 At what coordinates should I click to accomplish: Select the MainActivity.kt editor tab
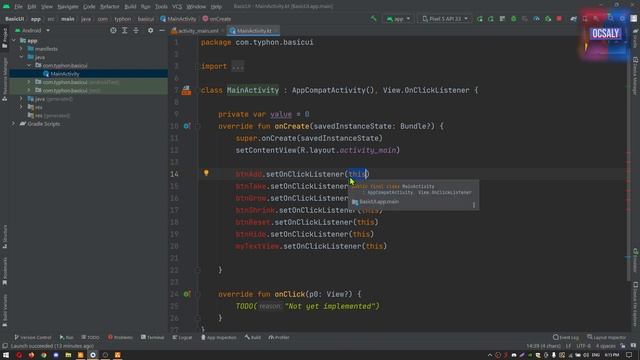click(x=253, y=31)
